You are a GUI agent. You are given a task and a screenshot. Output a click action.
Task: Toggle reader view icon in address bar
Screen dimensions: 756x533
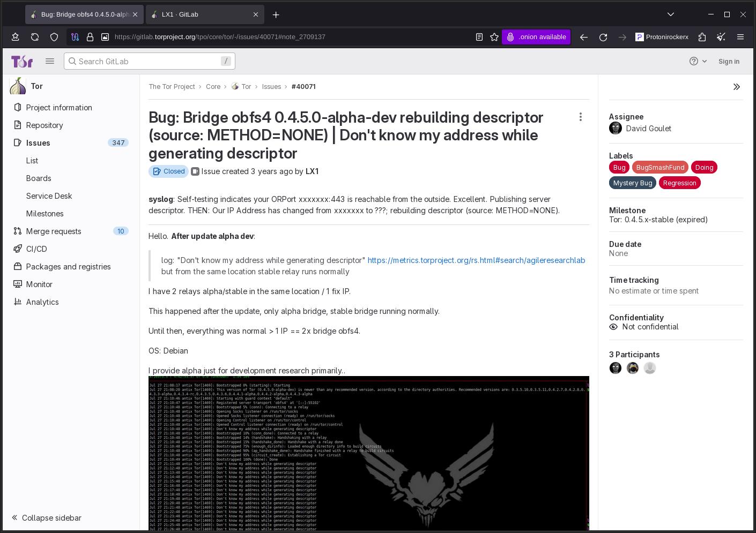tap(479, 37)
